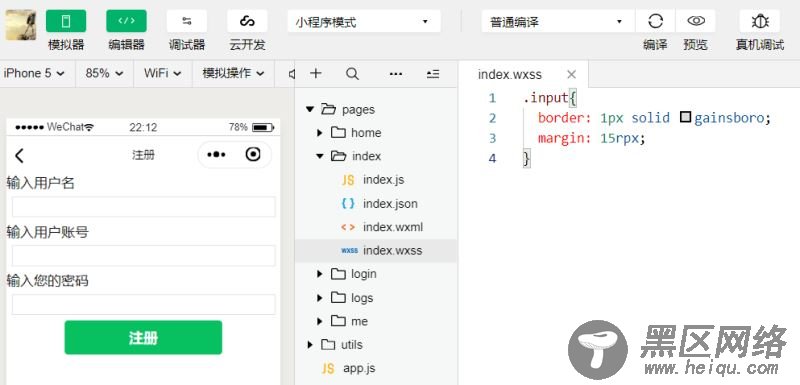Open the mini program mode dropdown
The height and width of the screenshot is (385, 800).
364,22
